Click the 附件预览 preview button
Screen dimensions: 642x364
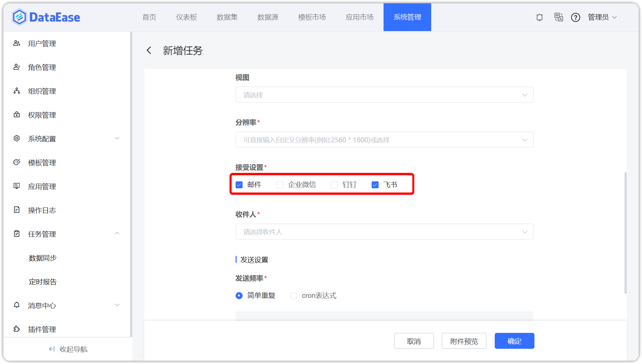coord(464,341)
